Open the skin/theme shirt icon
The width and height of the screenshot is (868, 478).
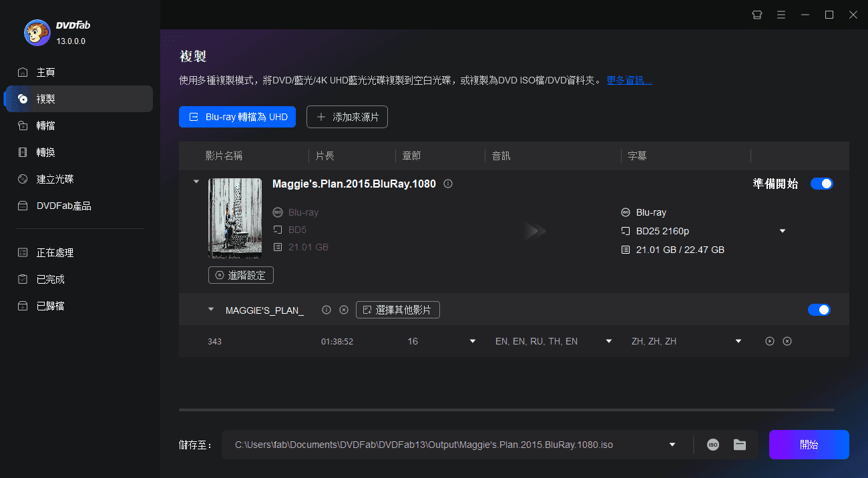pos(756,15)
